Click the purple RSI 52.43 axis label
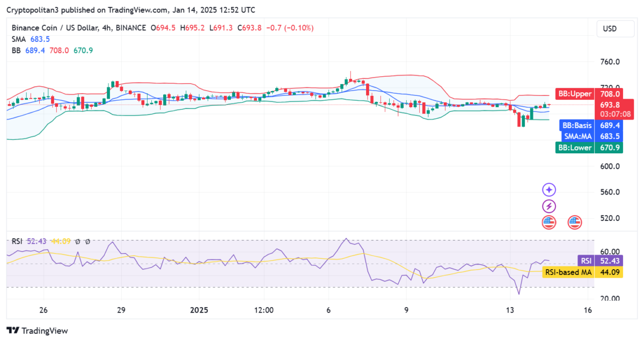This screenshot has width=644, height=342. click(585, 261)
